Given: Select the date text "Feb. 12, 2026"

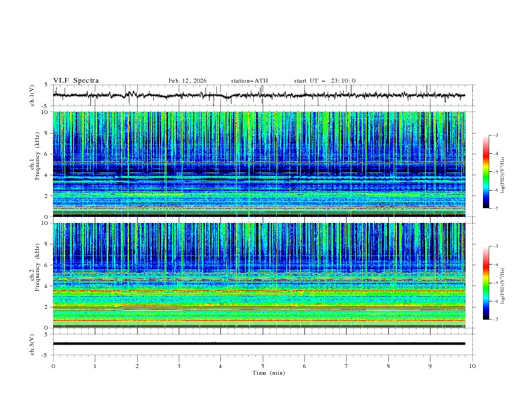Looking at the screenshot, I should [x=187, y=81].
